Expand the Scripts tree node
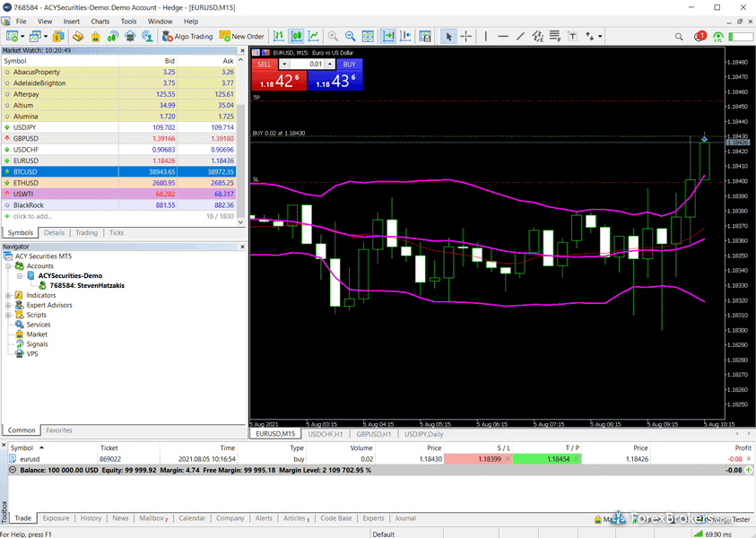Image resolution: width=756 pixels, height=538 pixels. pos(8,315)
